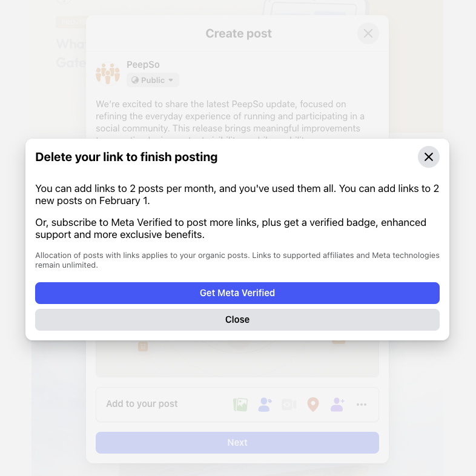476x476 pixels.
Task: Open more post options (three dots)
Action: tap(362, 405)
